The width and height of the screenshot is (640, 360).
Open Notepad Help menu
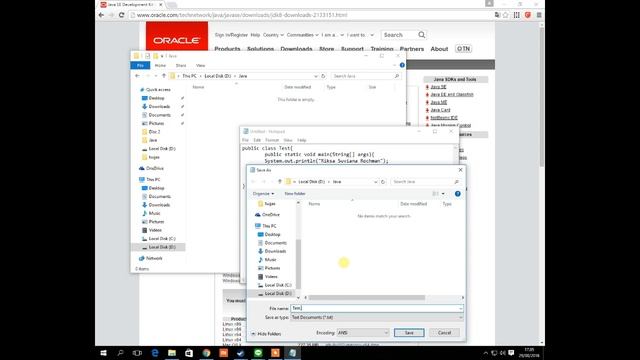302,140
